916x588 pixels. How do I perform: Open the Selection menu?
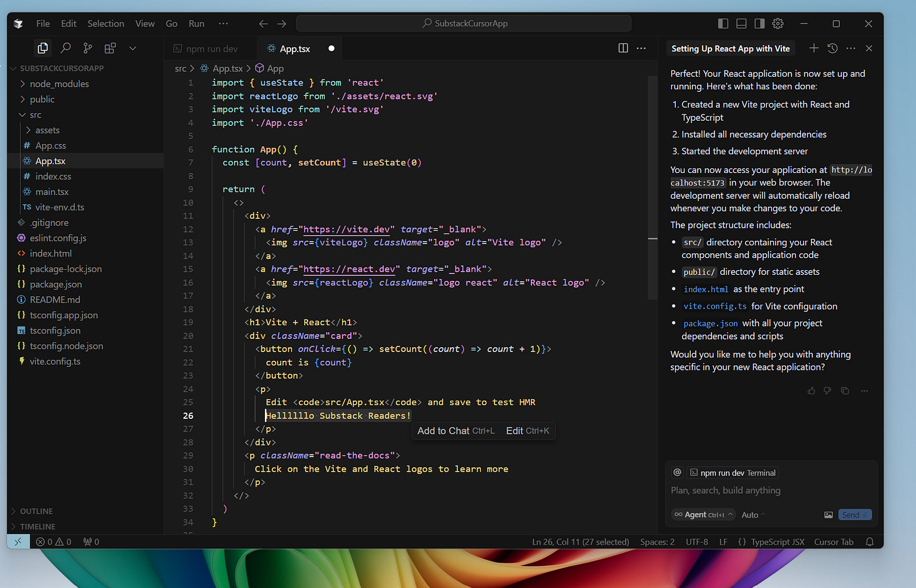pos(106,23)
